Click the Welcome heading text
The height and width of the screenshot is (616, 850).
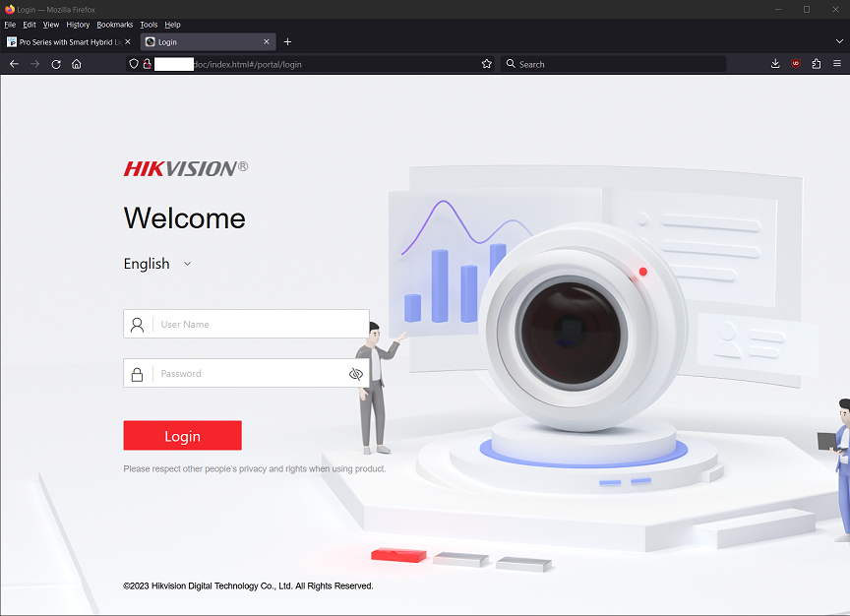tap(184, 218)
